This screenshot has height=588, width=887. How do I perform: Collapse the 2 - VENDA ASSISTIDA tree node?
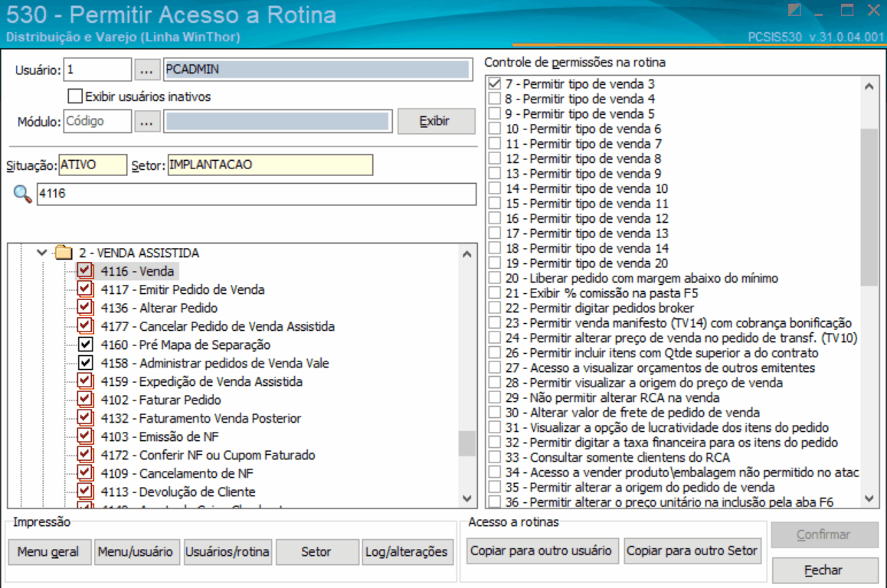click(x=42, y=252)
